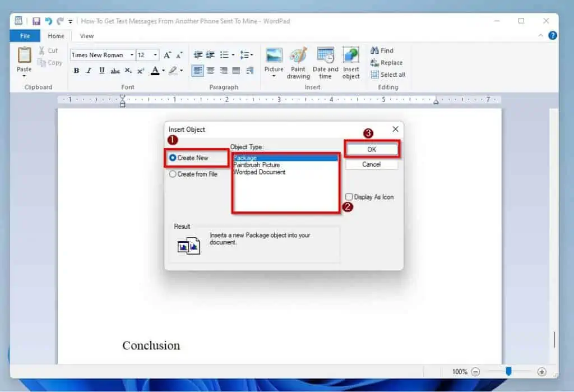Enable the Display As Icon checkbox
This screenshot has width=574, height=392.
(x=349, y=197)
